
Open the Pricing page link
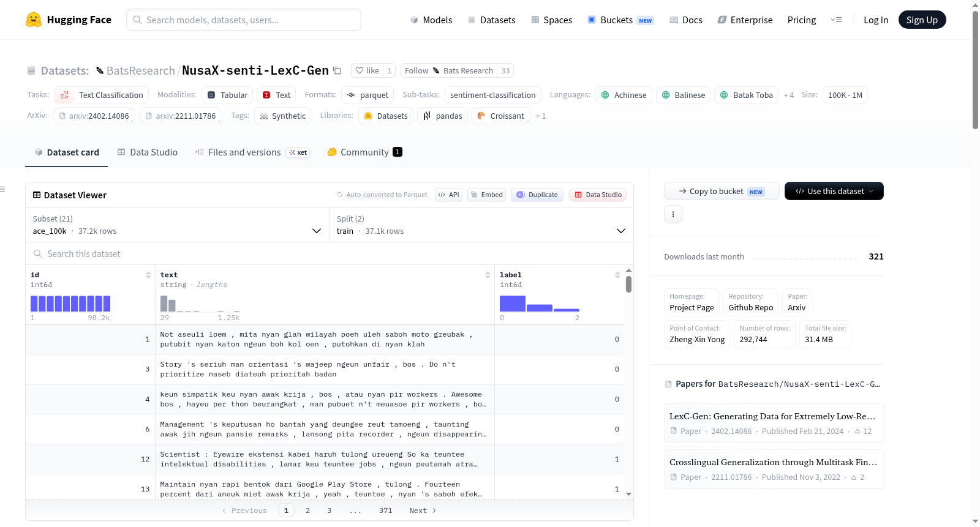click(801, 20)
